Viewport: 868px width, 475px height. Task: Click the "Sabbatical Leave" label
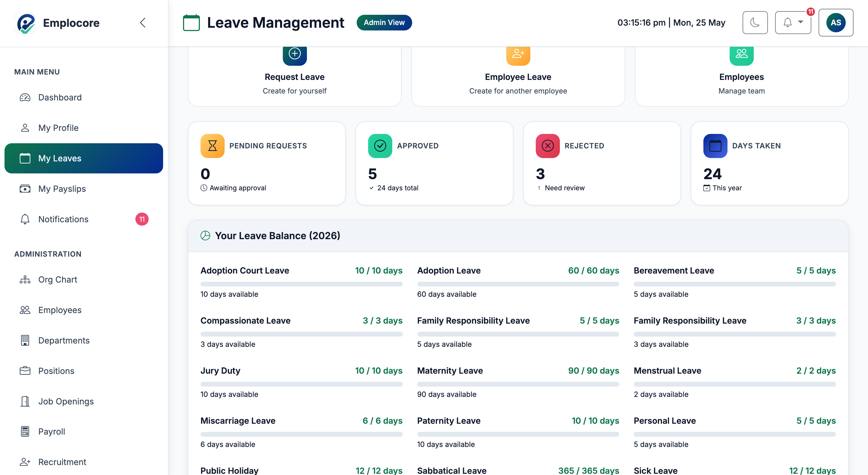click(x=452, y=470)
